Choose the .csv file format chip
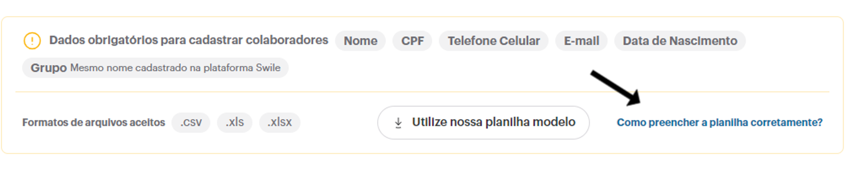The image size is (868, 169). pyautogui.click(x=191, y=123)
